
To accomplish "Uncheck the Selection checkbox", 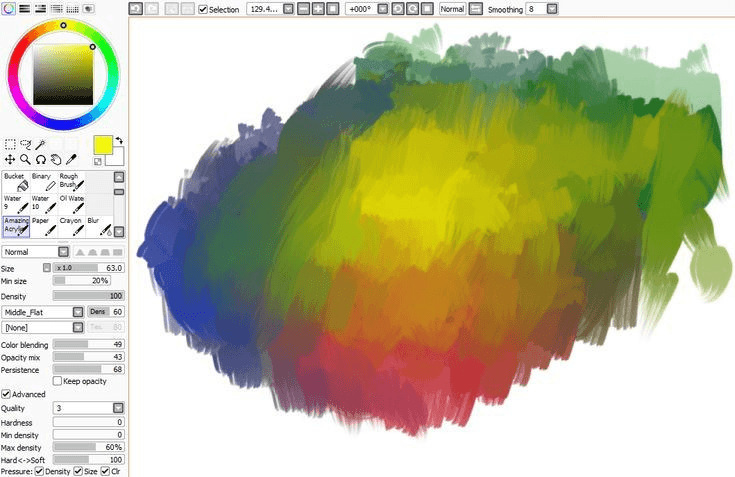I will click(204, 9).
